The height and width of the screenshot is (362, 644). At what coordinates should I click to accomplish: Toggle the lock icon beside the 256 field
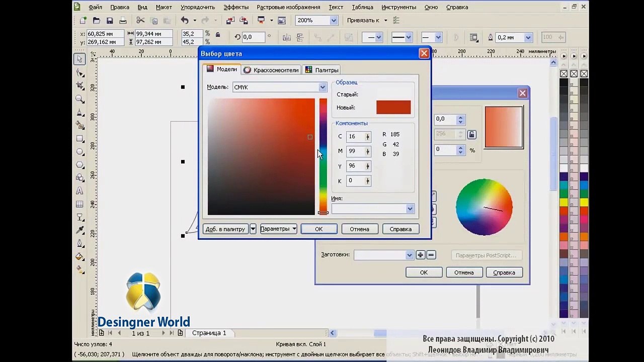coord(471,134)
